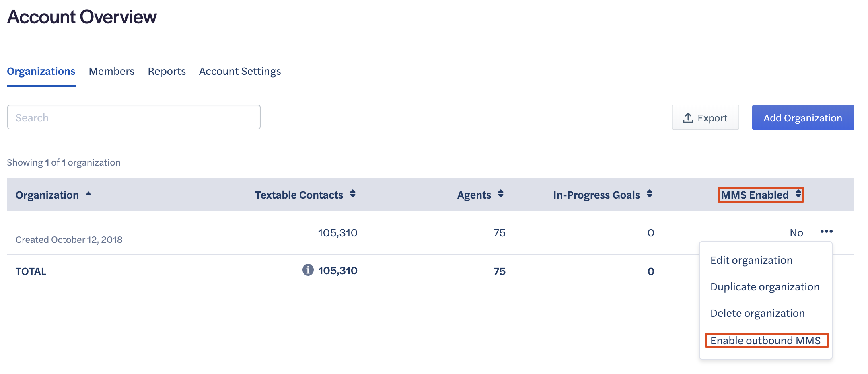868x374 pixels.
Task: Sort by Organization column arrow
Action: click(88, 194)
